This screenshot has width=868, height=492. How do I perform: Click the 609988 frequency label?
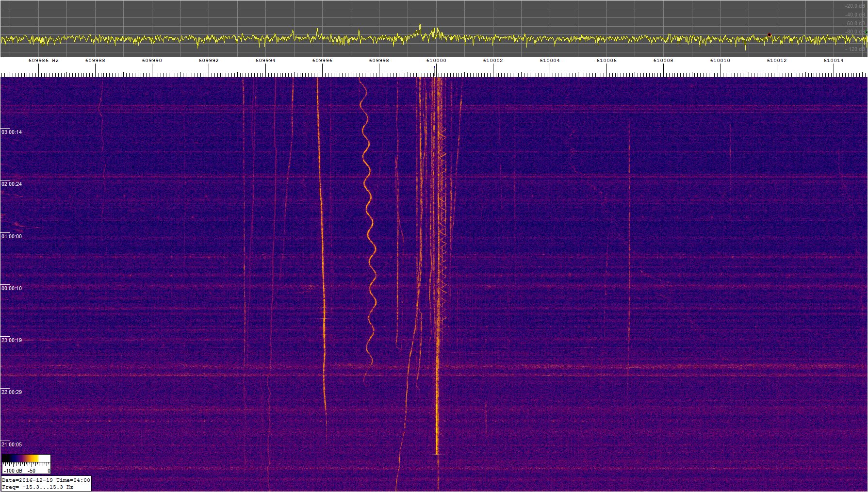95,61
